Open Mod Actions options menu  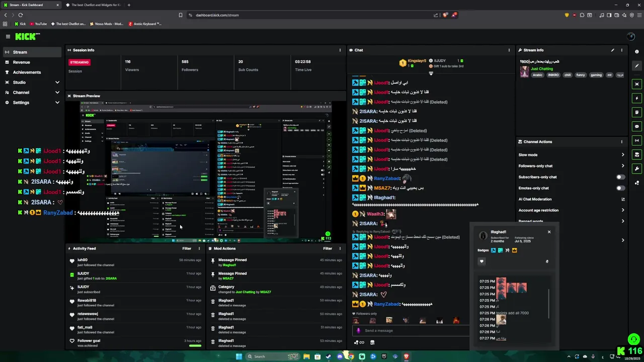(340, 248)
